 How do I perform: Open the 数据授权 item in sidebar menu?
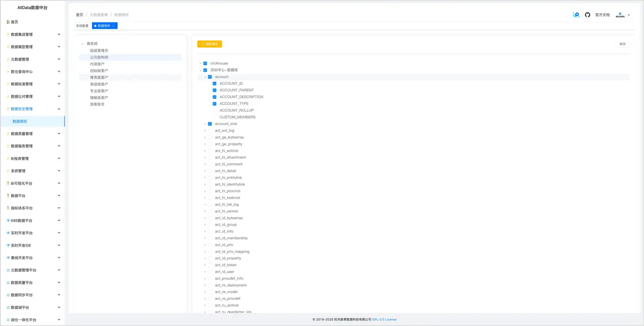pos(32,121)
